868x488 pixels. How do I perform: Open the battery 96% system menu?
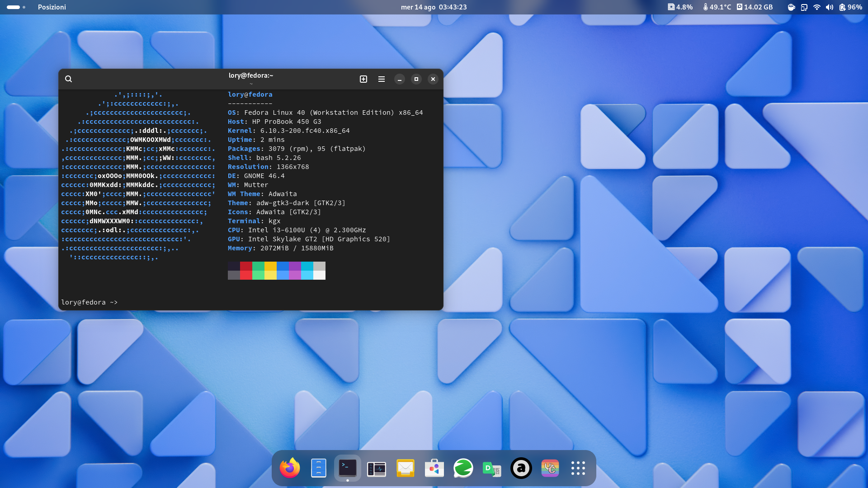coord(850,7)
